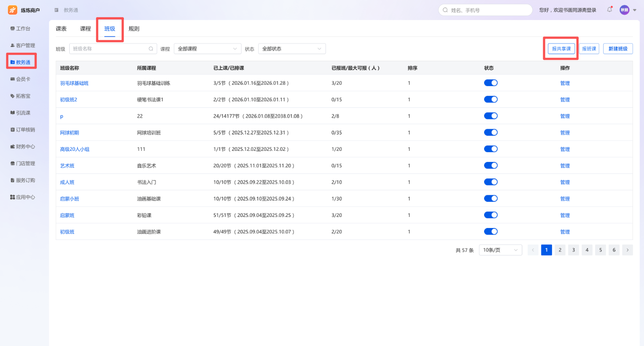Toggle status switch for 羽毛球基础班
Screen dimensions: 644x346
tap(491, 83)
